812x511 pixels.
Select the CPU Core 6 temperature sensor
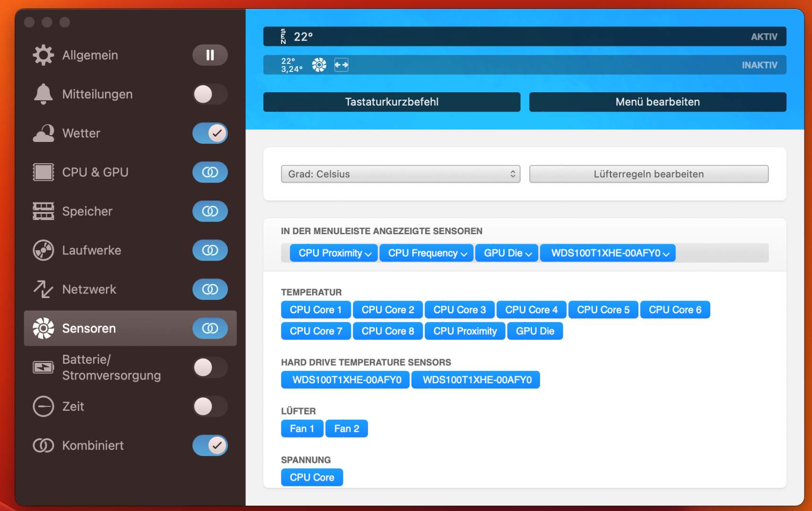675,310
